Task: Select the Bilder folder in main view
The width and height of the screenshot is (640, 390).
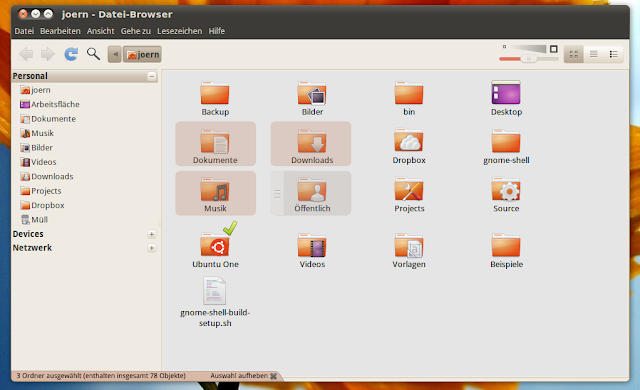Action: pos(312,93)
